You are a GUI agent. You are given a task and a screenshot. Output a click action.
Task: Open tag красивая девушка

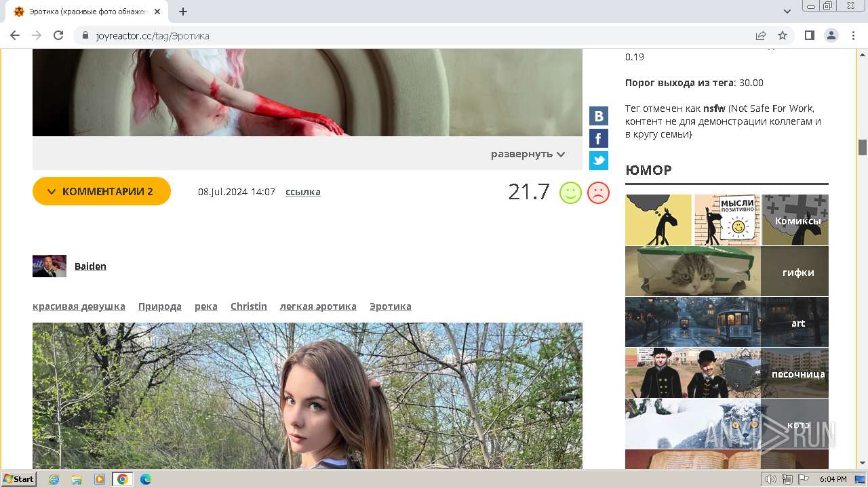[x=79, y=306]
